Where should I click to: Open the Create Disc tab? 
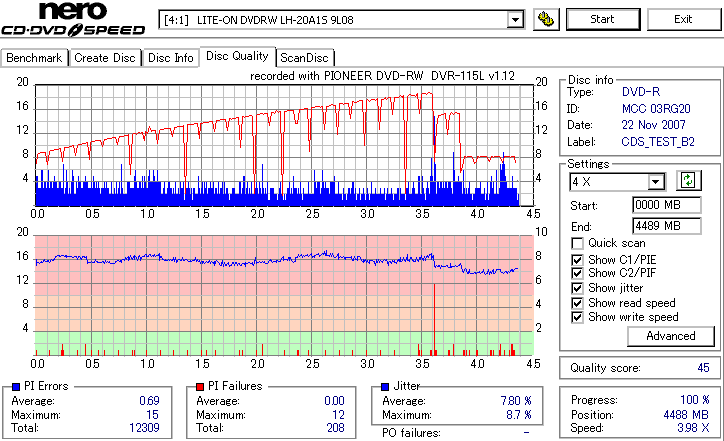point(105,58)
